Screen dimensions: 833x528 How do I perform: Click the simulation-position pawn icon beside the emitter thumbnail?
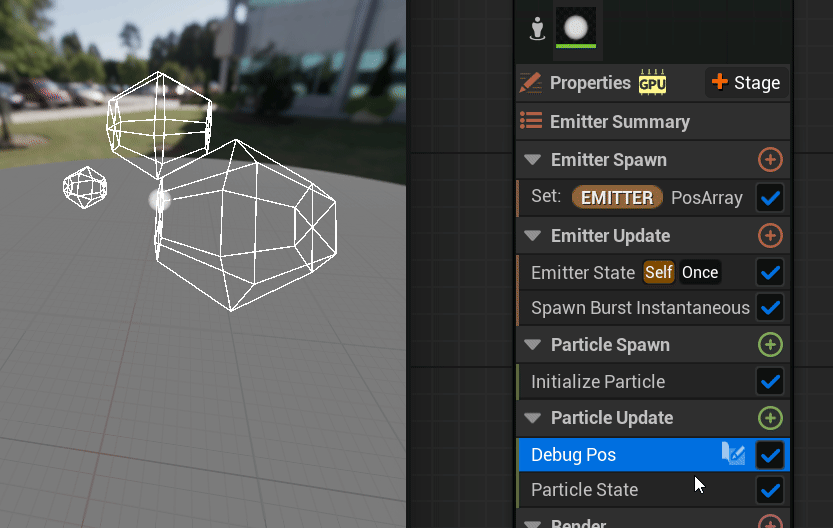pos(537,28)
